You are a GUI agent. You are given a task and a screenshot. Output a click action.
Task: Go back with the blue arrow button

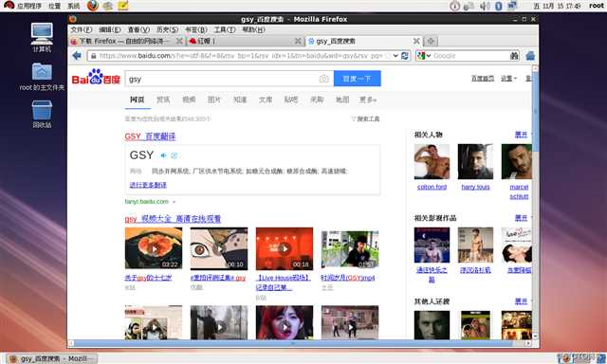(x=77, y=56)
